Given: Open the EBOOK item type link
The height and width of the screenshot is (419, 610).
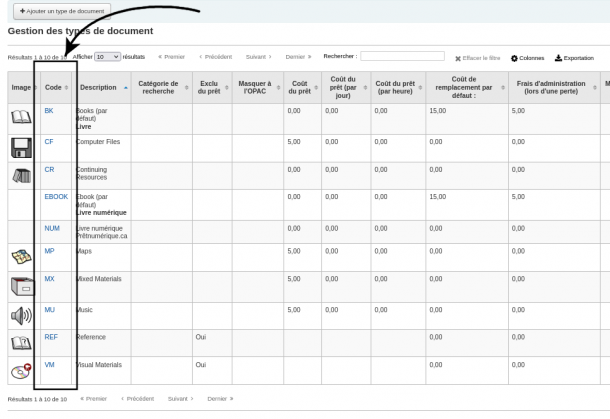Looking at the screenshot, I should point(56,197).
